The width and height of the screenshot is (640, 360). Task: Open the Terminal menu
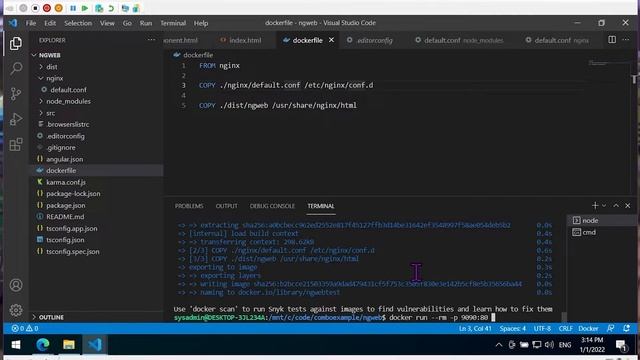click(x=173, y=23)
